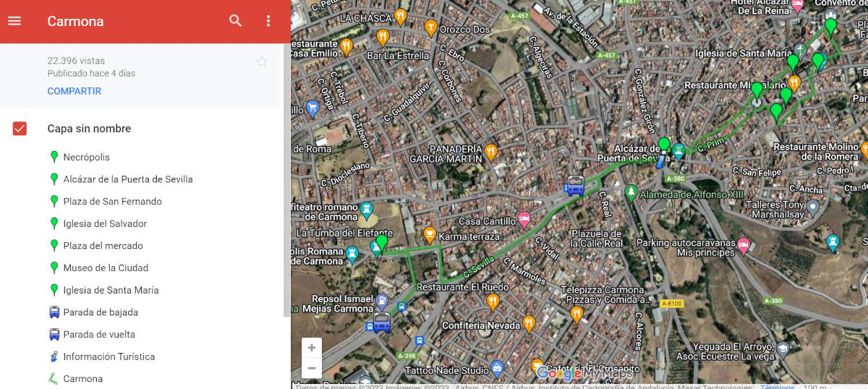
Task: Click route line icon beside Carmona
Action: (x=54, y=379)
